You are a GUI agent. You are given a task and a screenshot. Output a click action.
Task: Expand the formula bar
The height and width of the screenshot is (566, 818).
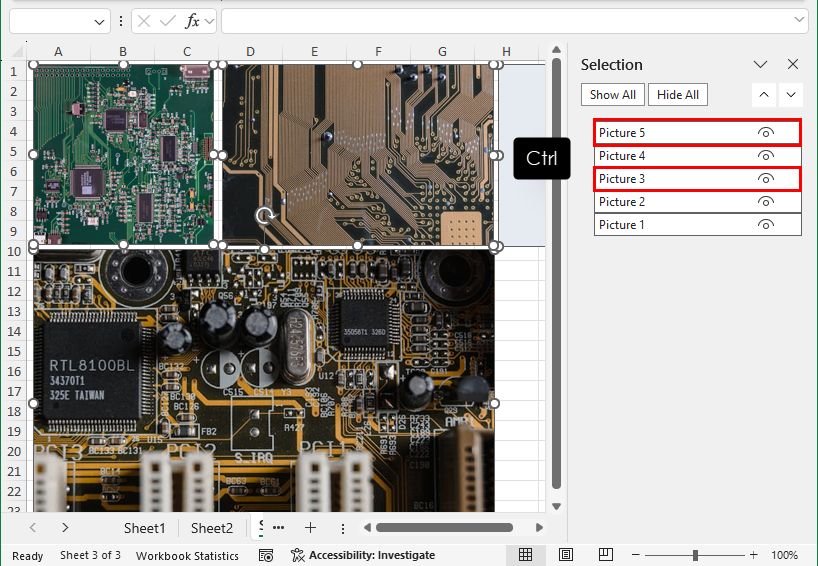click(x=799, y=20)
